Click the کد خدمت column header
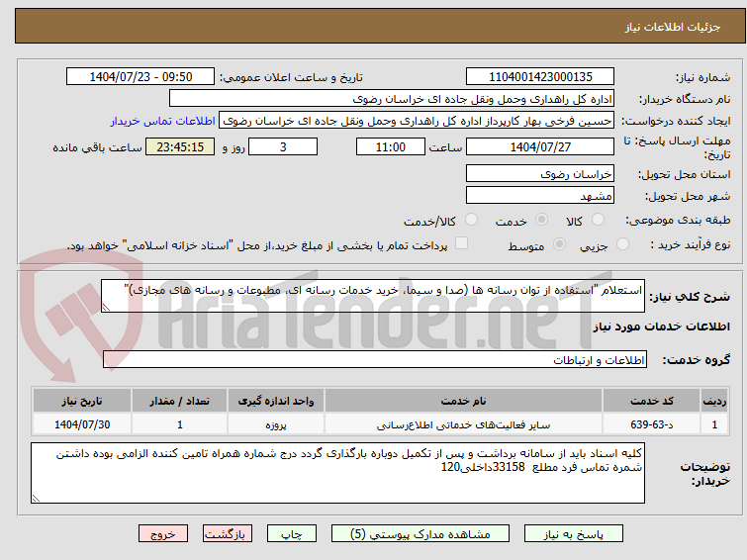 coord(651,401)
